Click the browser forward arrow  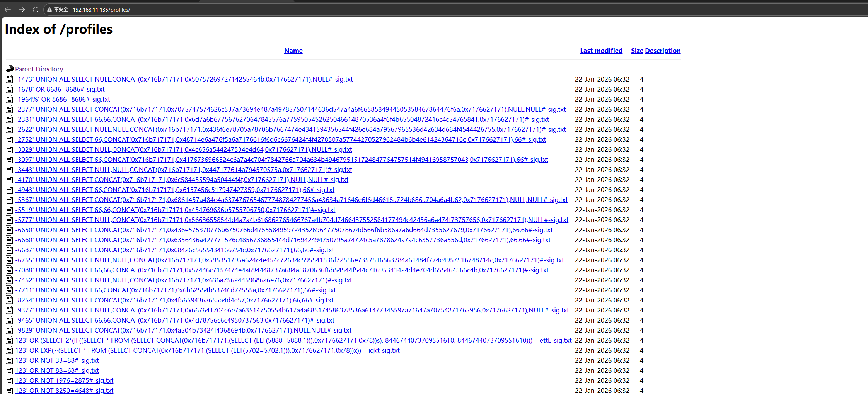point(22,10)
